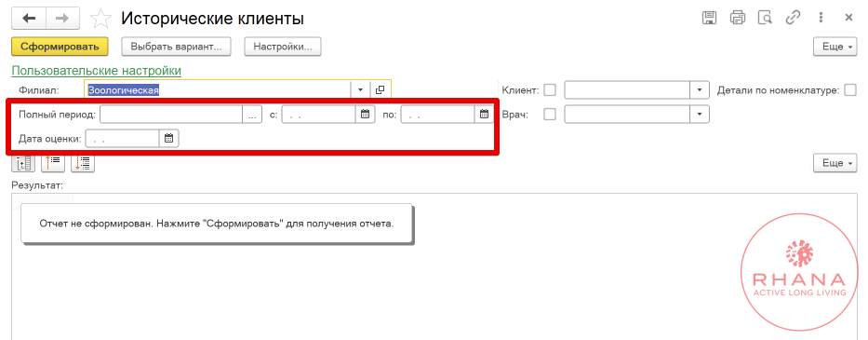Close the Исторические клиенты window
Image resolution: width=868 pixels, height=340 pixels.
pyautogui.click(x=848, y=18)
